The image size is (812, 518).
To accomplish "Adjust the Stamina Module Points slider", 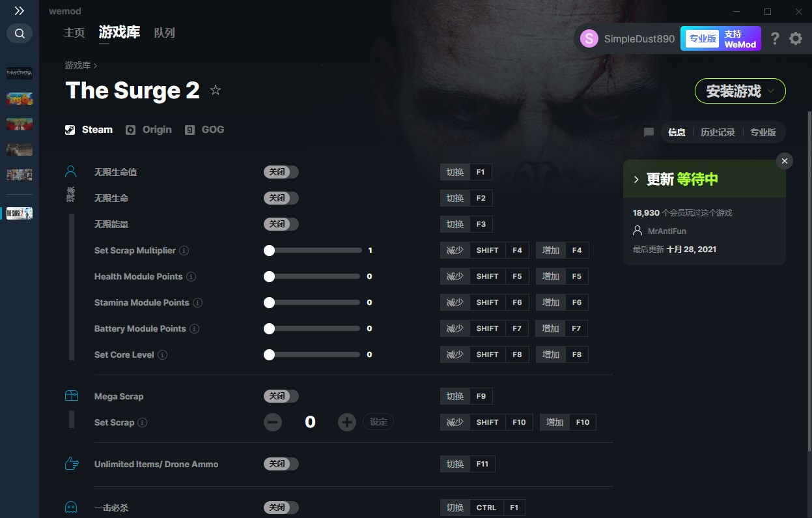I will (x=312, y=302).
